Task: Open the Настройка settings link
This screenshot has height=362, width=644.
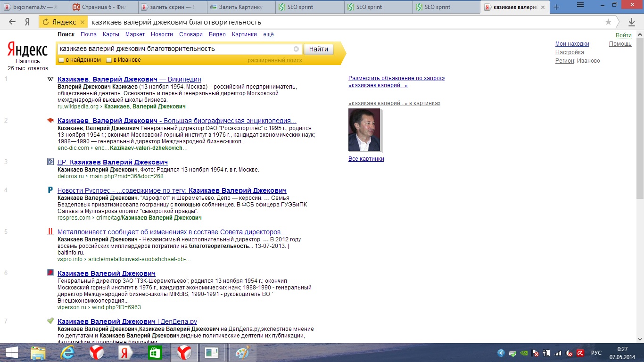Action: (570, 52)
